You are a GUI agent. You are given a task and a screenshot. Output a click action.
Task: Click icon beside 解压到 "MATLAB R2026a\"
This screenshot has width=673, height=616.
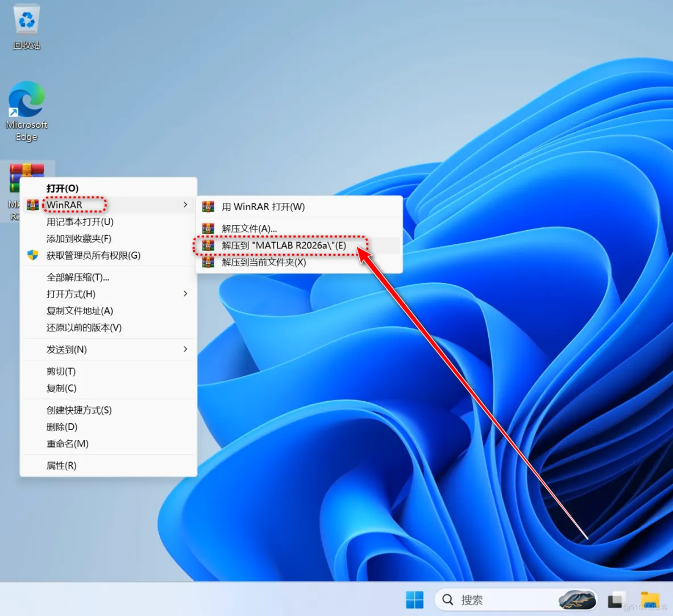click(x=208, y=245)
